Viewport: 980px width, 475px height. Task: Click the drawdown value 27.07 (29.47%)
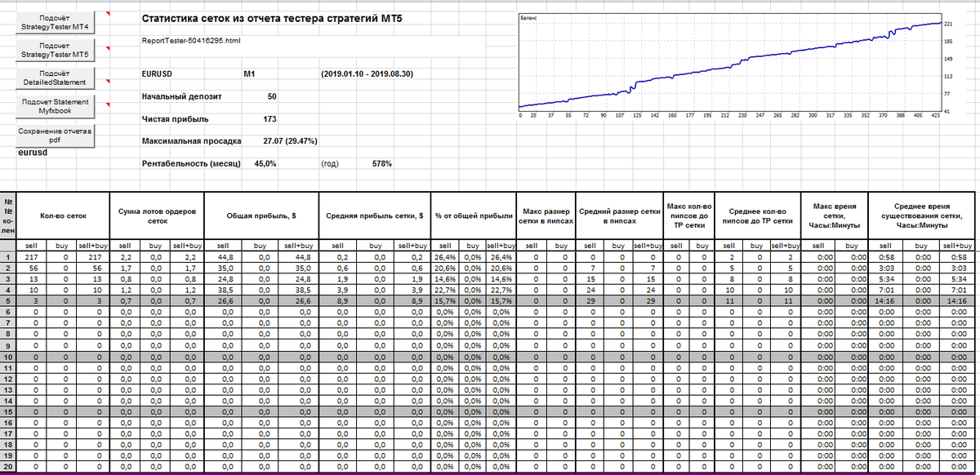[x=289, y=141]
